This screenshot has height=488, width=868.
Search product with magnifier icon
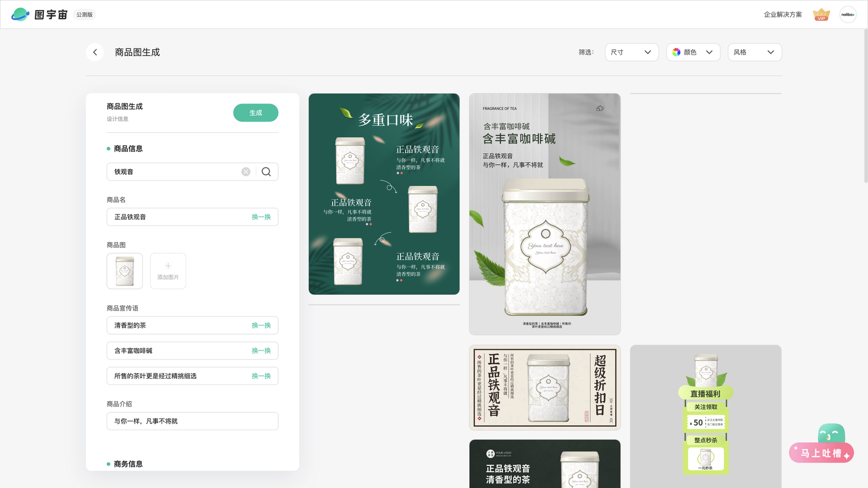pyautogui.click(x=266, y=172)
